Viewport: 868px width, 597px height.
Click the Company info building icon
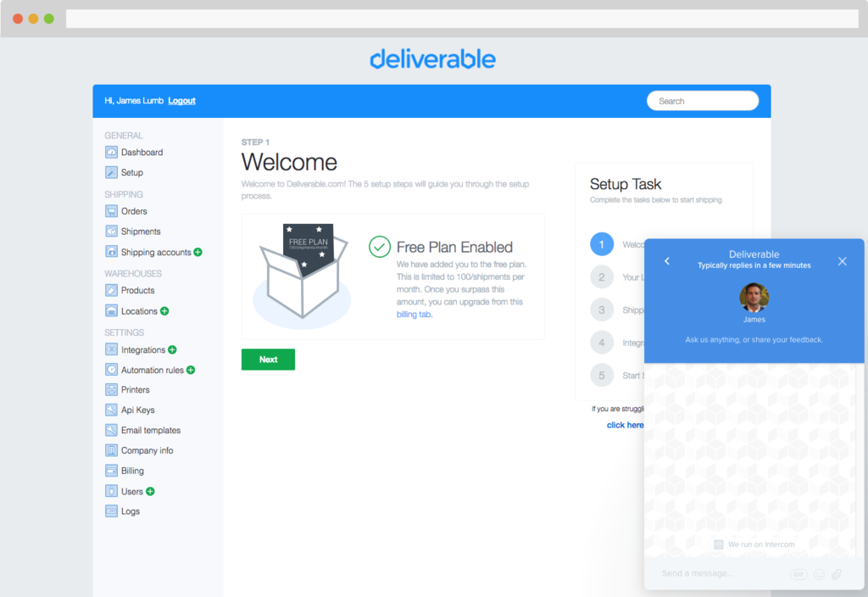pyautogui.click(x=111, y=450)
